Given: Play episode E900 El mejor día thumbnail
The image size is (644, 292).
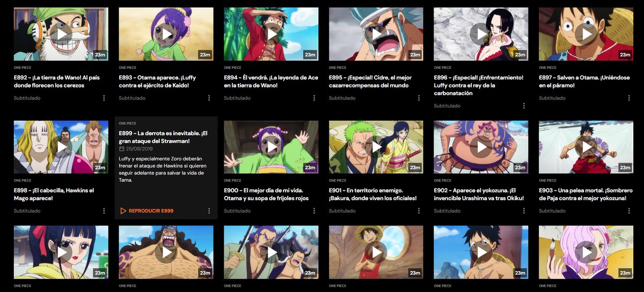Looking at the screenshot, I should click(x=271, y=147).
